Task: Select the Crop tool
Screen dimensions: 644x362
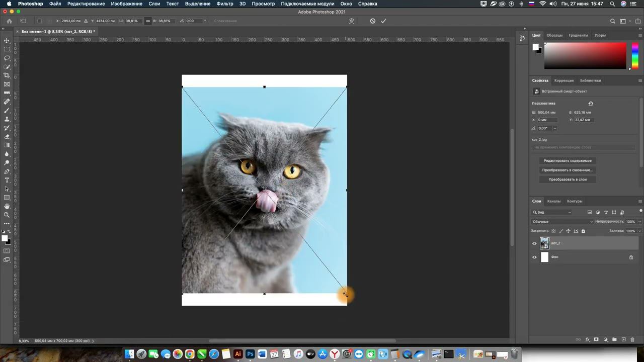Action: pos(7,75)
